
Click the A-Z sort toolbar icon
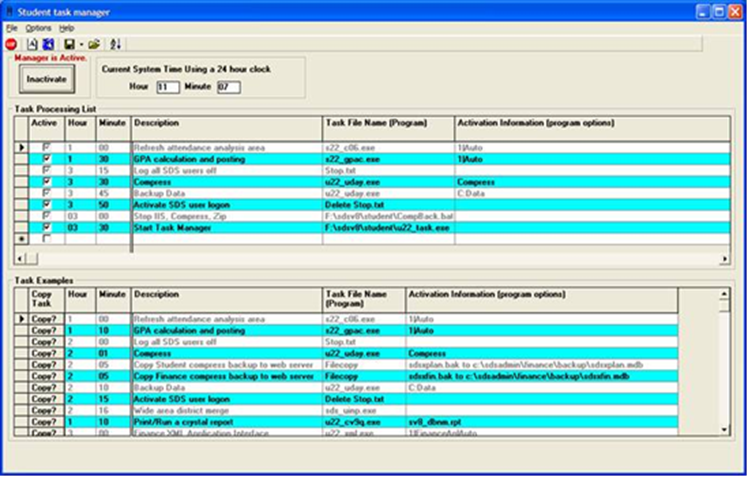pos(115,44)
